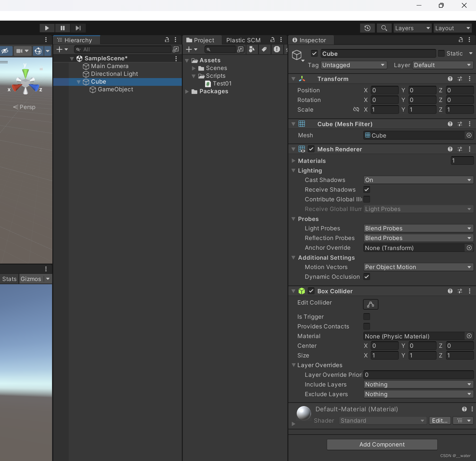Viewport: 476px width, 461px height.
Task: Click the Position X input field
Action: (x=384, y=90)
